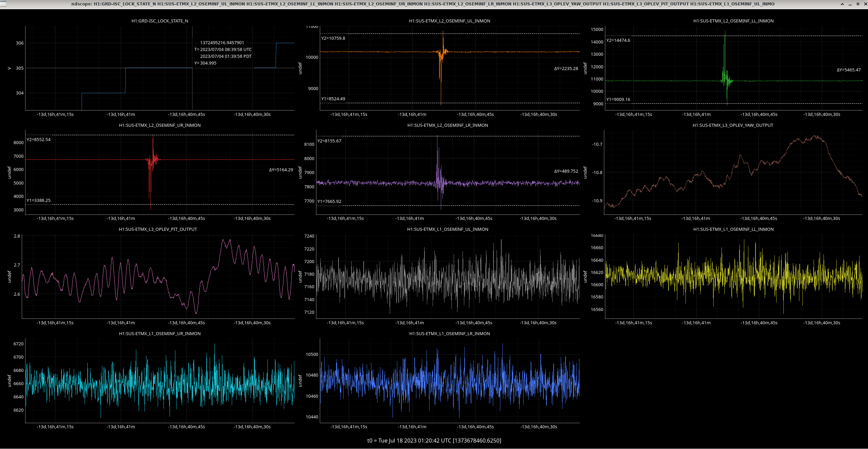Click the H1:SUS-ETMX_L3_OPLEV_PIT_OUTPUT plot title

pyautogui.click(x=158, y=229)
